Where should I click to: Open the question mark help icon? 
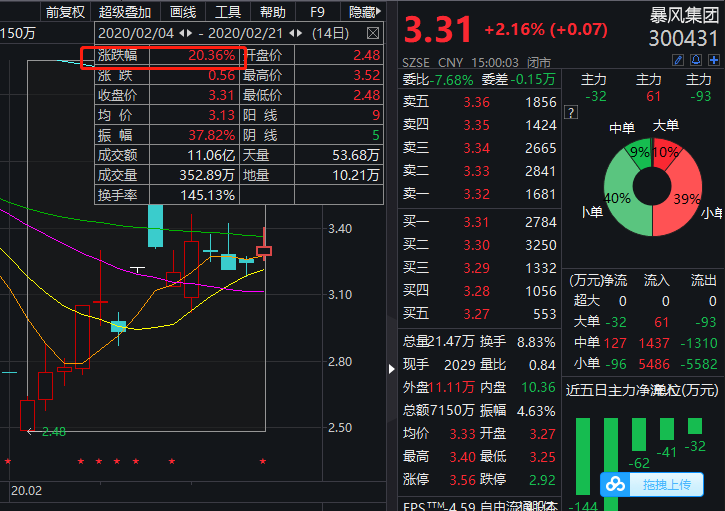coord(571,112)
